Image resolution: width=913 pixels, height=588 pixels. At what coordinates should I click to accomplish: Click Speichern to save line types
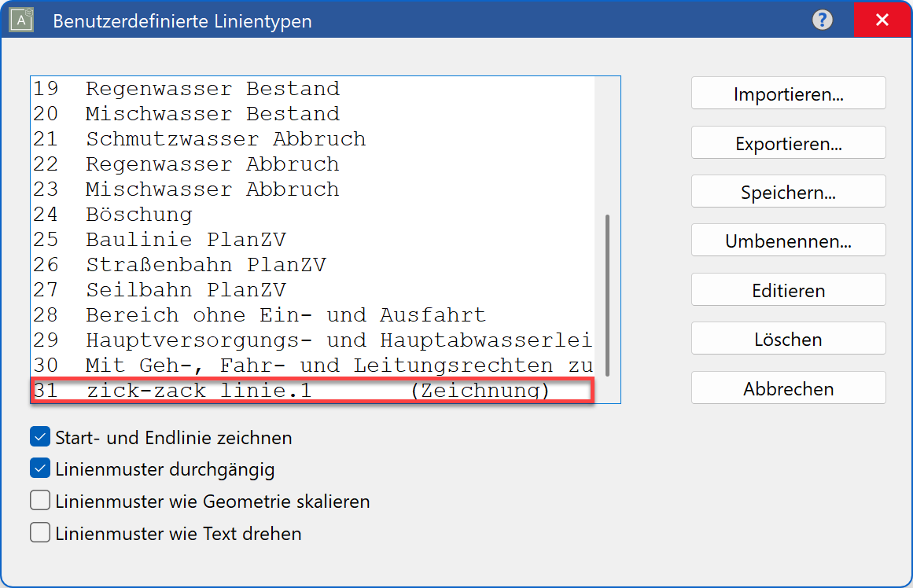coord(787,191)
